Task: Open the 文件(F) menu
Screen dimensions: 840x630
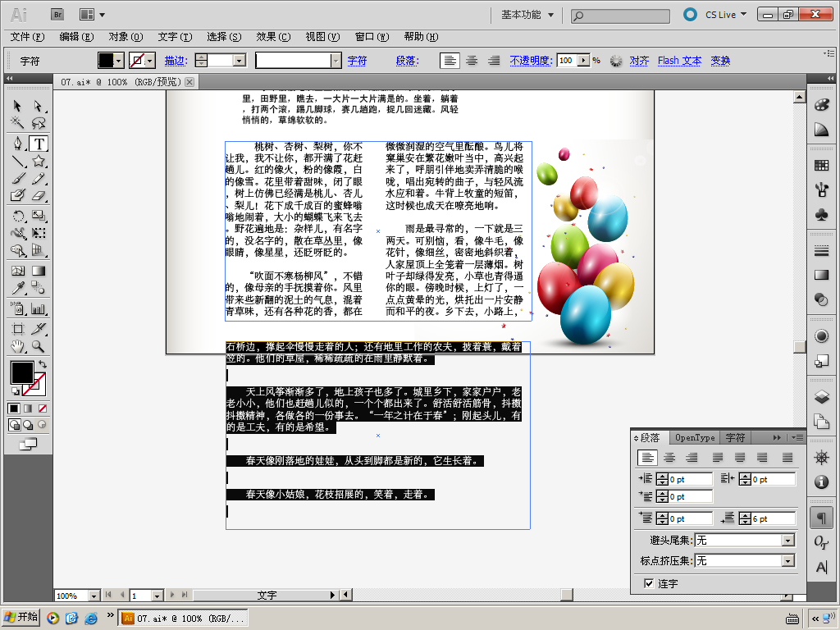Action: click(27, 37)
